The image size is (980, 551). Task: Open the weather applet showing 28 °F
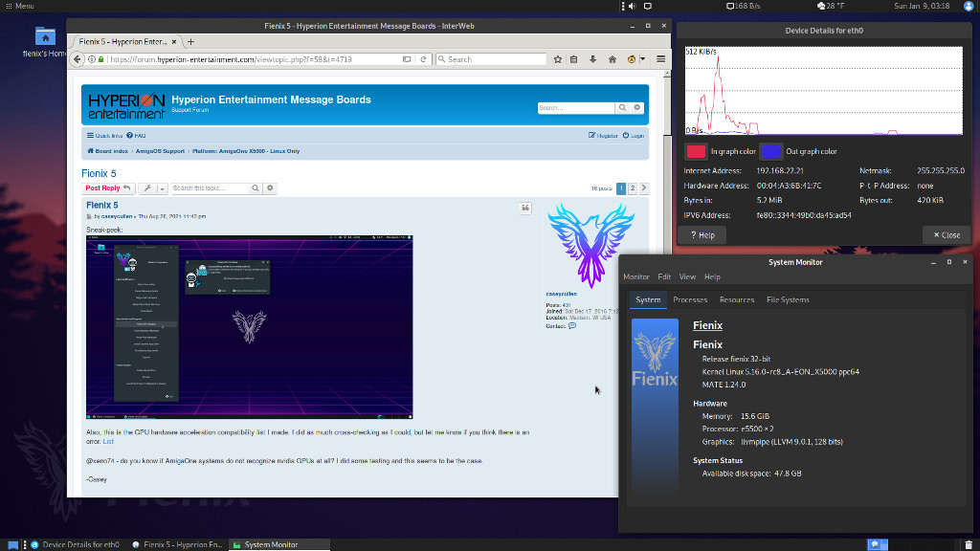click(x=831, y=6)
